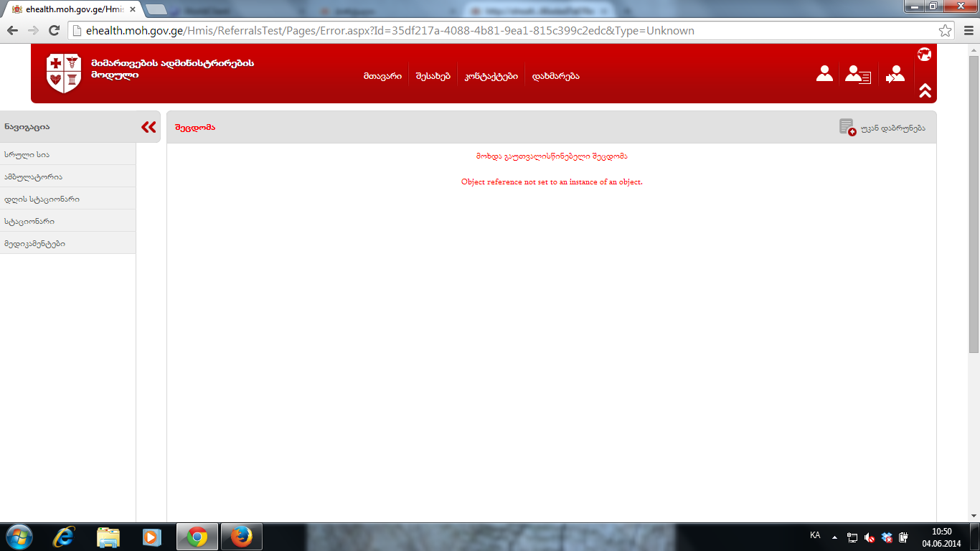Click the უკან დაბრუნება link
The width and height of the screenshot is (980, 551).
892,128
